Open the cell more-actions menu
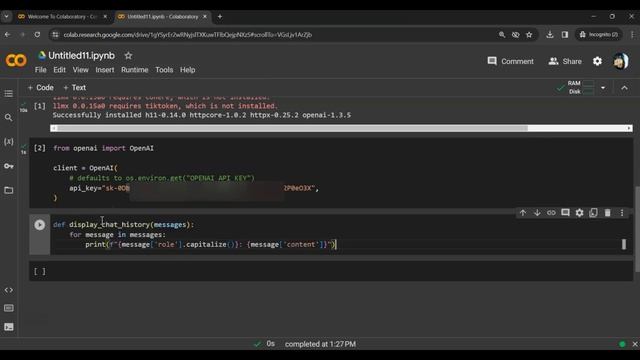This screenshot has width=640, height=360. (x=622, y=213)
